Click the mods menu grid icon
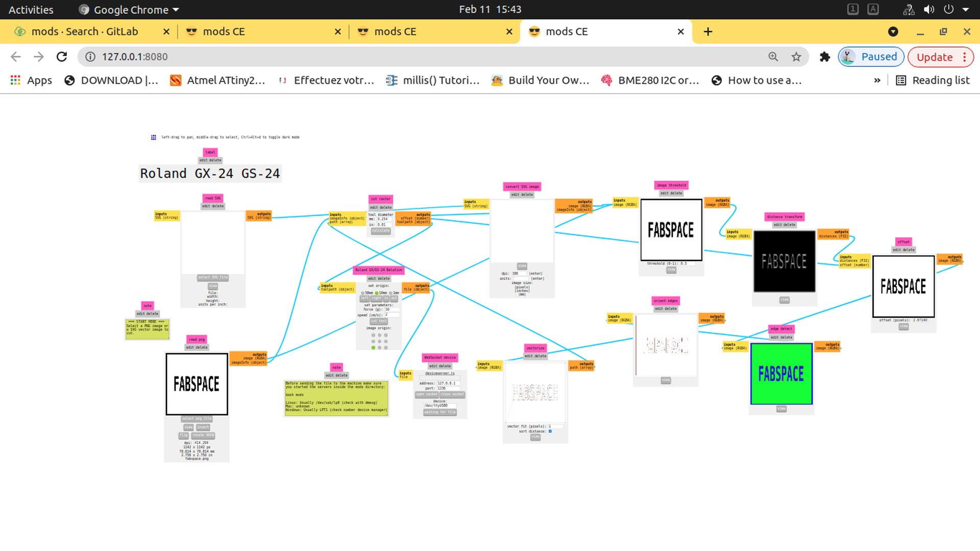Screen dimensions: 980x551 [x=153, y=137]
